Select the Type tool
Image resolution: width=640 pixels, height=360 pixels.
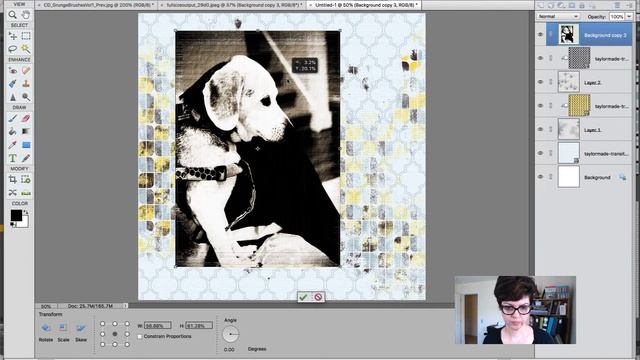[x=13, y=158]
